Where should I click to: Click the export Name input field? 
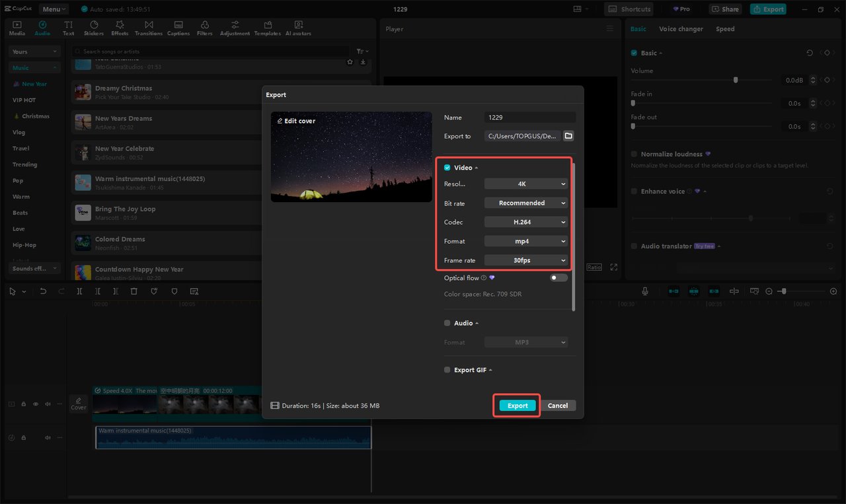[x=530, y=118]
